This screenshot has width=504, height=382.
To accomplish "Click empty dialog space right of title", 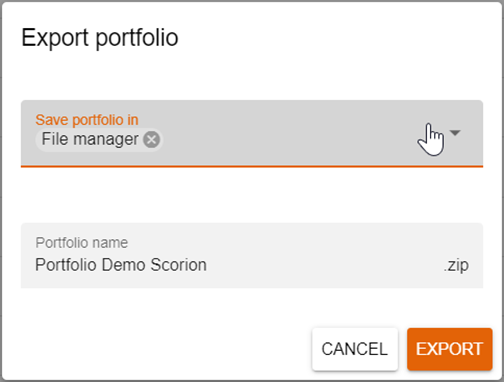I will click(333, 38).
